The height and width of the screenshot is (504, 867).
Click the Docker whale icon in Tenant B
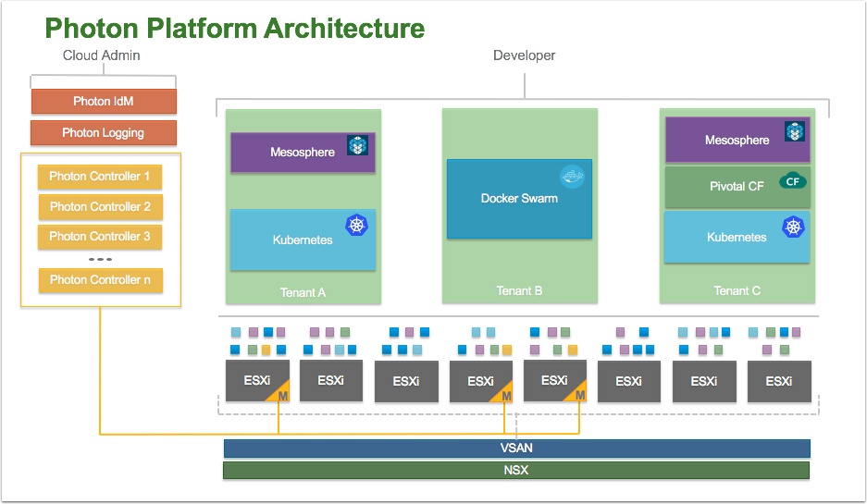coord(572,177)
